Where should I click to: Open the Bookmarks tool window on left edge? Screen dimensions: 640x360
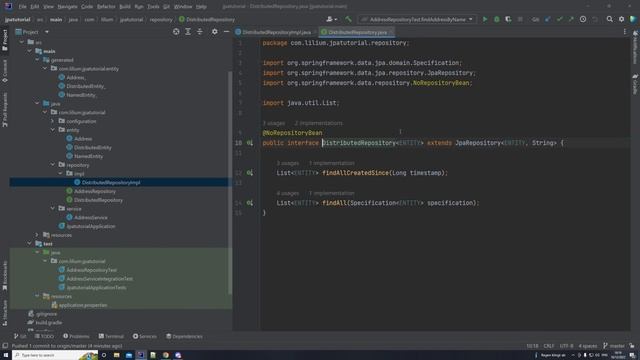click(5, 276)
